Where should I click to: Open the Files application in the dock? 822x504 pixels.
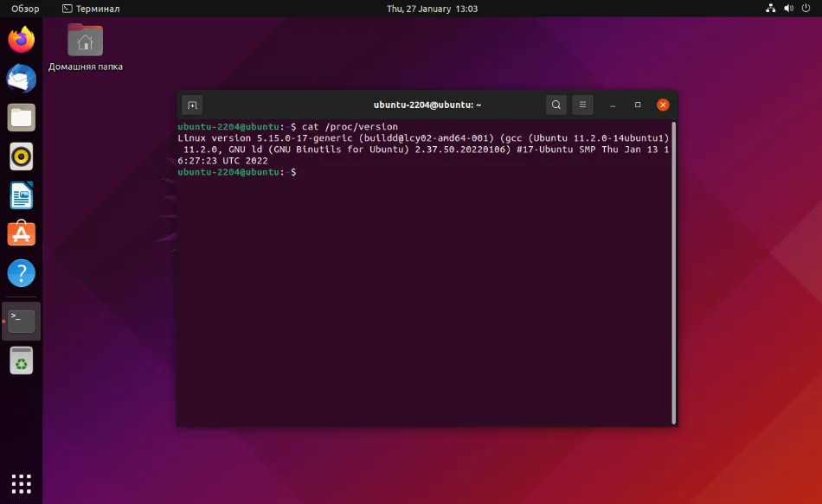tap(20, 117)
